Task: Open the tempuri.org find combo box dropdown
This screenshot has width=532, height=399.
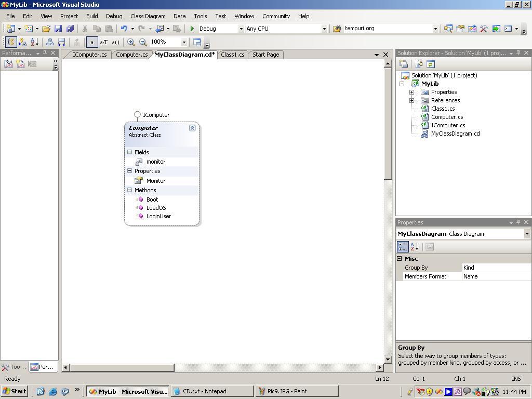Action: pyautogui.click(x=435, y=29)
